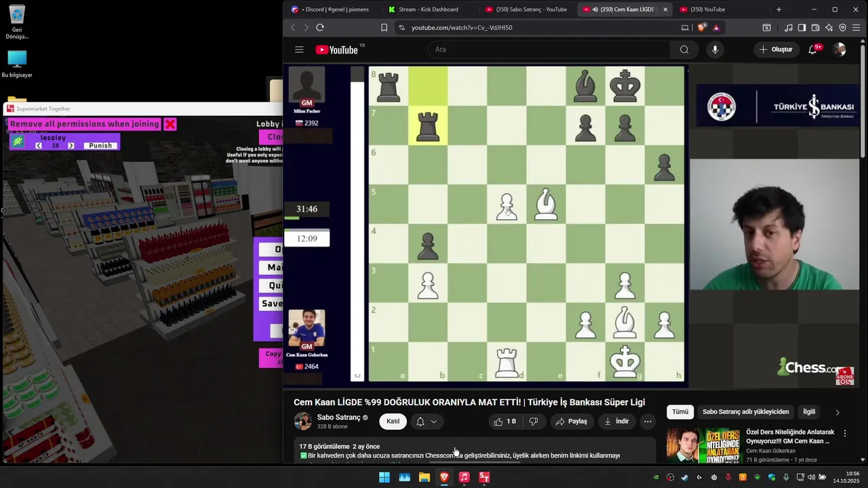Click the Paylaş share button
Image resolution: width=868 pixels, height=488 pixels.
pyautogui.click(x=571, y=422)
